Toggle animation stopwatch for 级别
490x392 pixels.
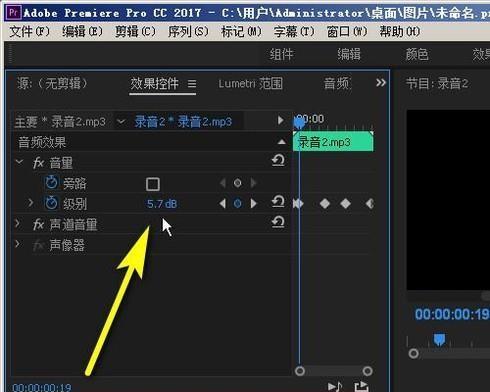51,203
